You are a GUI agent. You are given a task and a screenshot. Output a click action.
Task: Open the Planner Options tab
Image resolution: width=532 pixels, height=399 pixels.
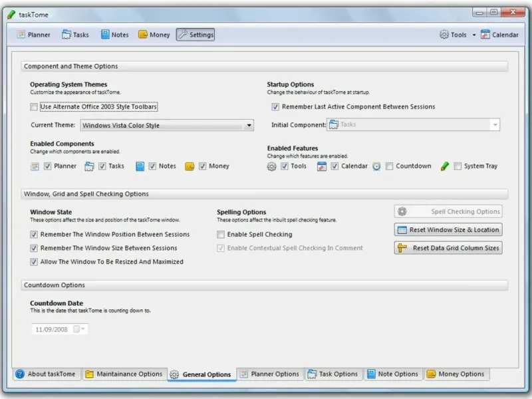[x=270, y=374]
